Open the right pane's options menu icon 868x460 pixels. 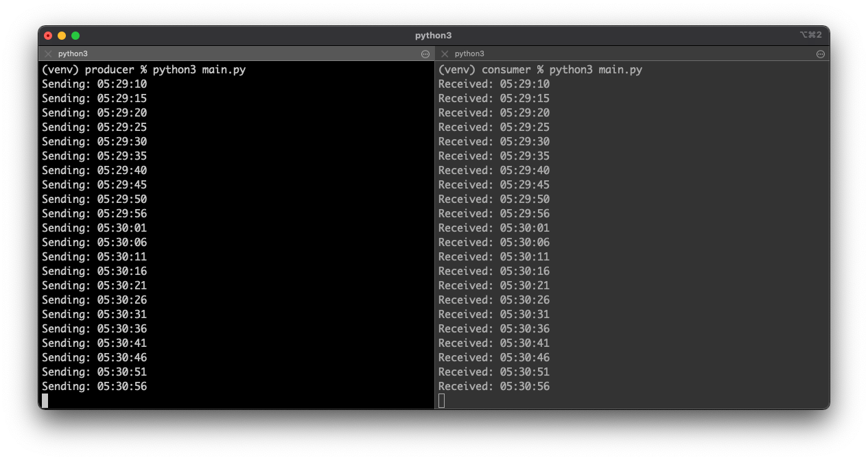(821, 54)
